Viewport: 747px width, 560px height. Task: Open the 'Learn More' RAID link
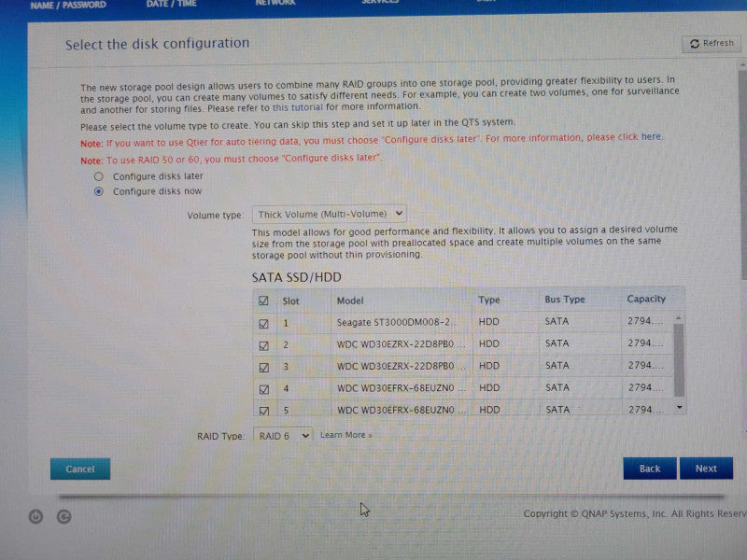click(x=345, y=435)
